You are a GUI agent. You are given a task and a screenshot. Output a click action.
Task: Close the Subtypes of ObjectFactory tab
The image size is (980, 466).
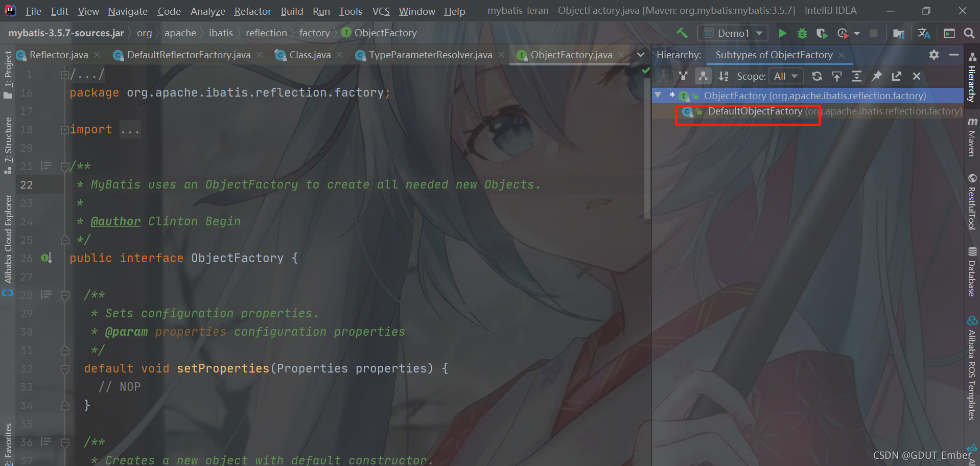pos(842,55)
